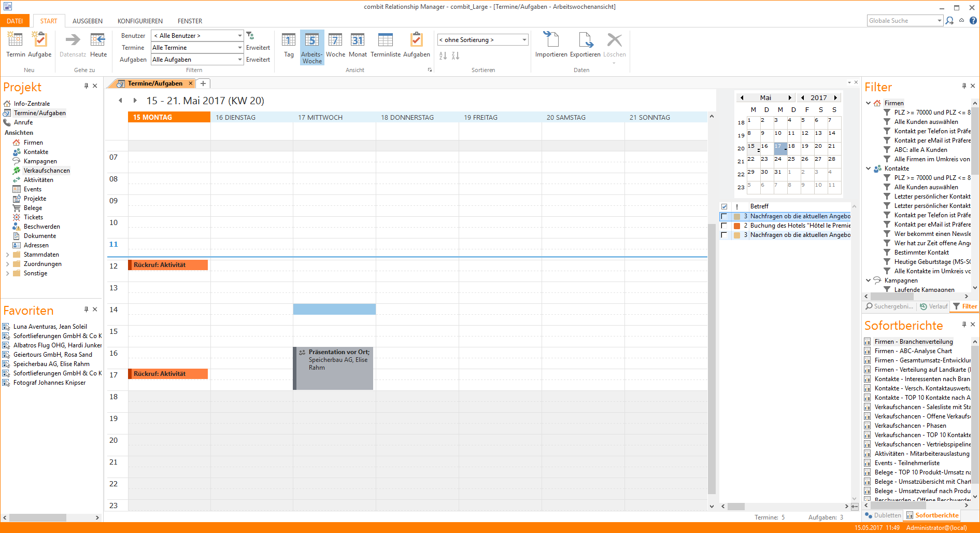Tick the Buchung des Hotels task checkbox
The height and width of the screenshot is (533, 980).
pos(724,226)
